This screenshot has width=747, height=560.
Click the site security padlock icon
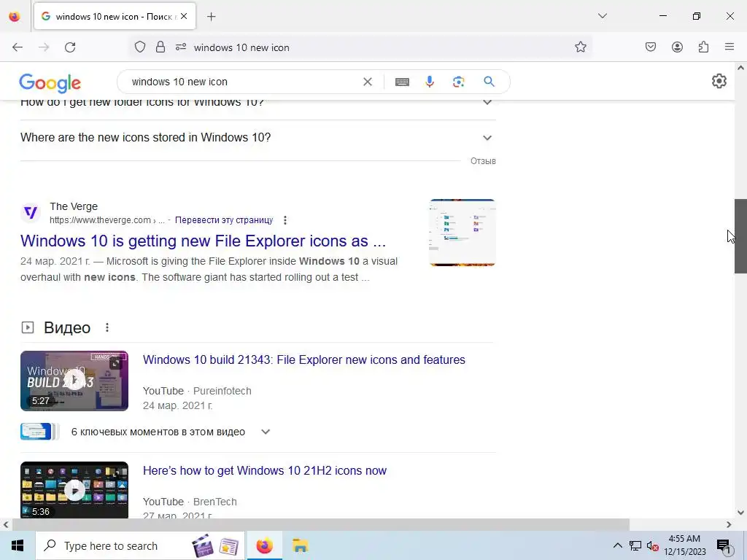[x=160, y=47]
